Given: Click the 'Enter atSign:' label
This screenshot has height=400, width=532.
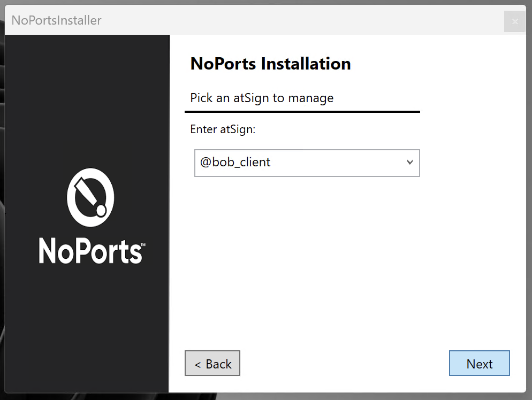Looking at the screenshot, I should tap(223, 129).
